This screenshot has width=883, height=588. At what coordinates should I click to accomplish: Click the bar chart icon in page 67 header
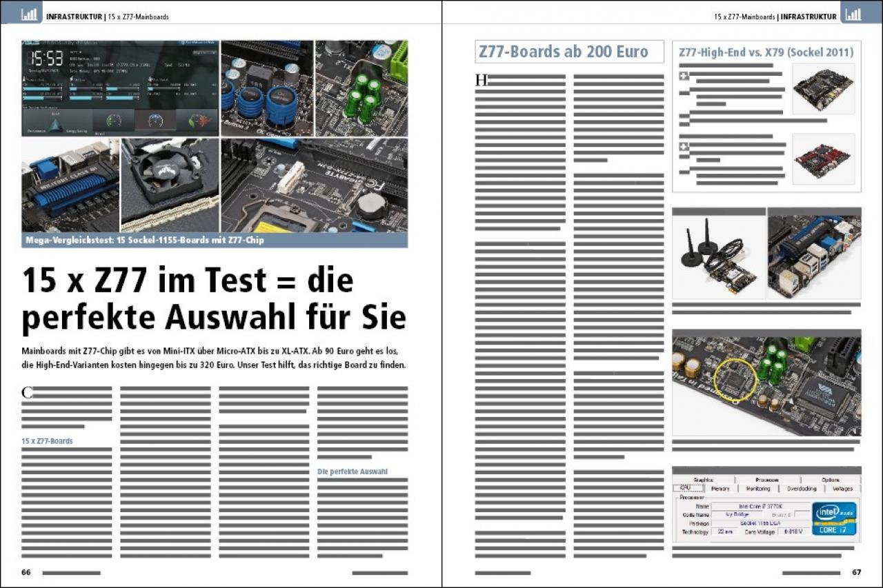(x=853, y=14)
